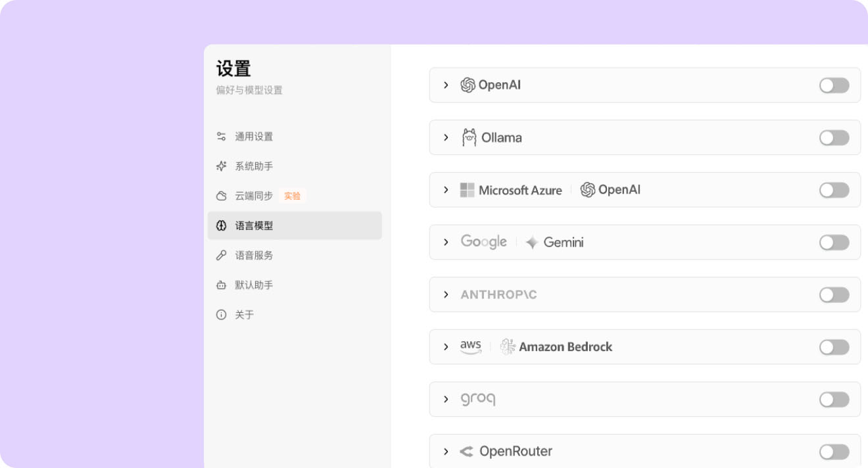868x468 pixels.
Task: Go to 系统助手 settings
Action: click(254, 166)
